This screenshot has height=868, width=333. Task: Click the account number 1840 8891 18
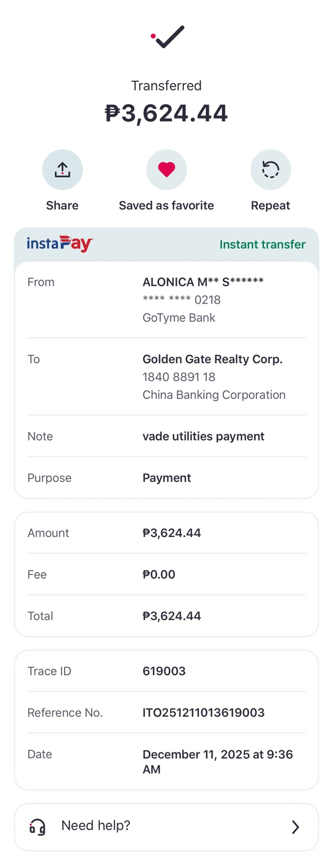179,377
